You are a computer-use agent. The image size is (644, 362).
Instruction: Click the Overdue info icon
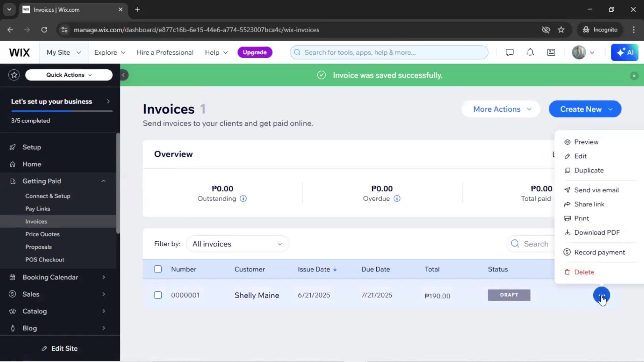397,198
